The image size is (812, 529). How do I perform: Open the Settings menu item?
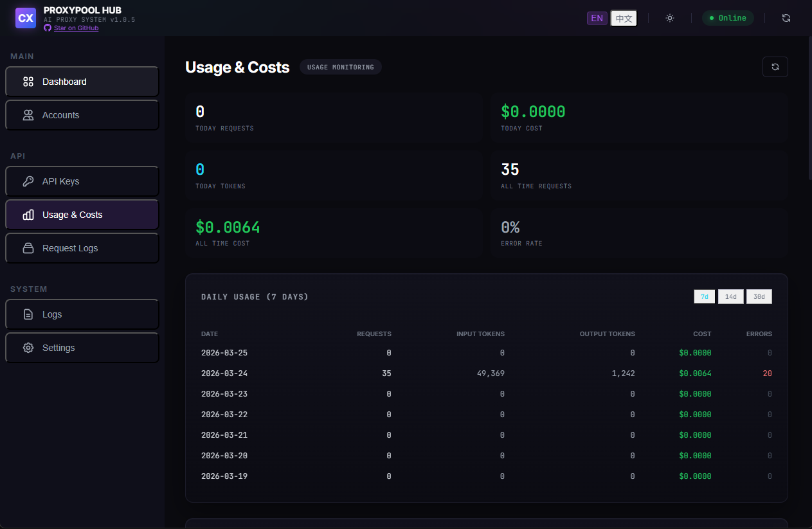click(82, 348)
